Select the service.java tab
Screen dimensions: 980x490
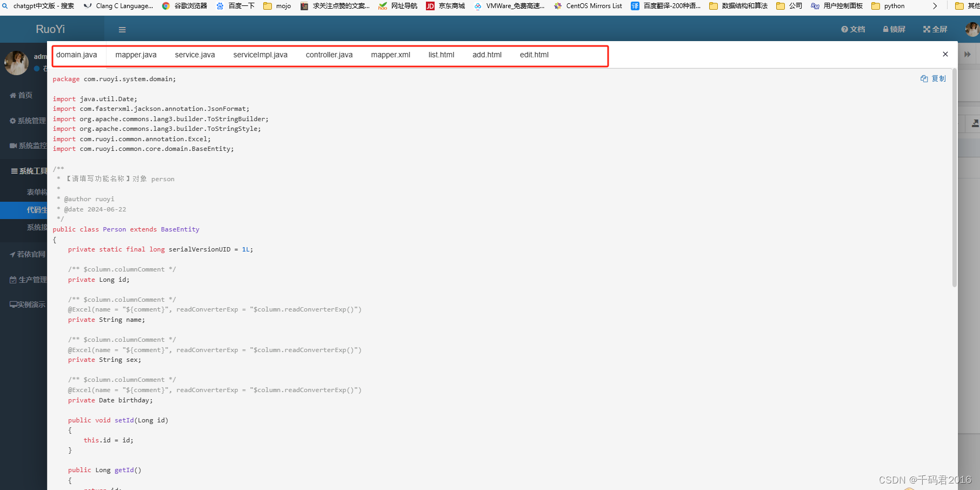195,55
